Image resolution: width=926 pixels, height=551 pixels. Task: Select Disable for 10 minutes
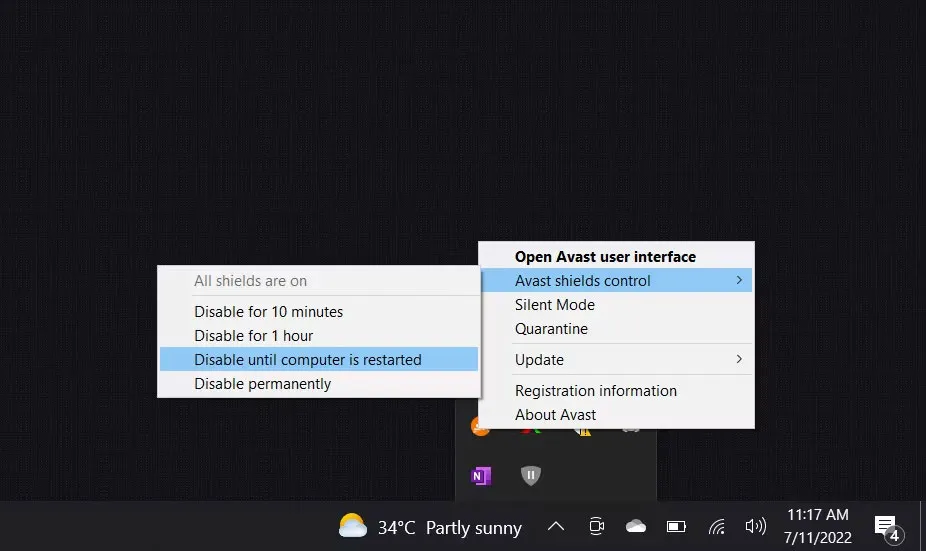268,312
